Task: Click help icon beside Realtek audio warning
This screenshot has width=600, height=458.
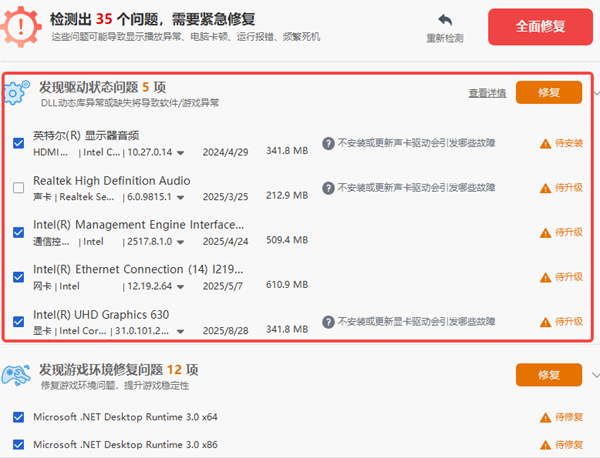Action: coord(327,187)
